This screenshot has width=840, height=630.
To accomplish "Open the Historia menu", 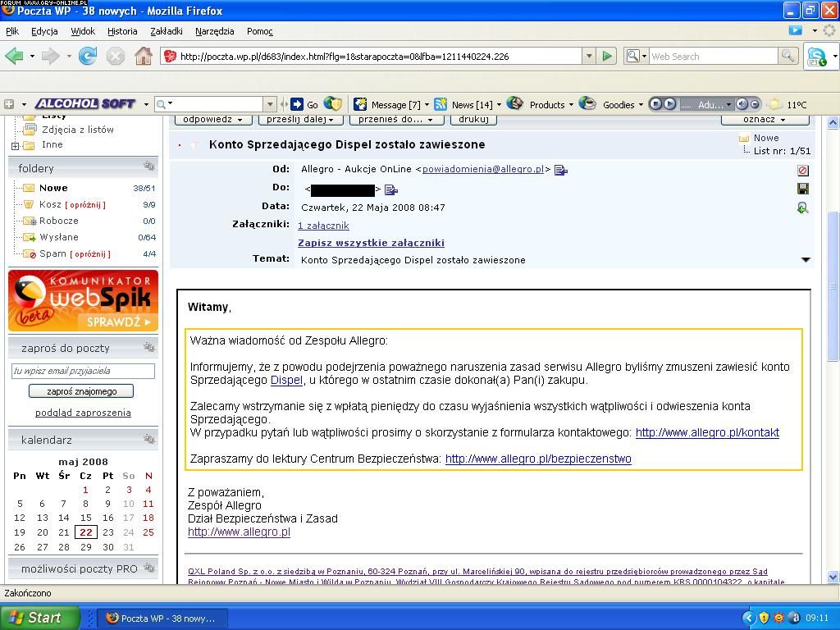I will [122, 31].
